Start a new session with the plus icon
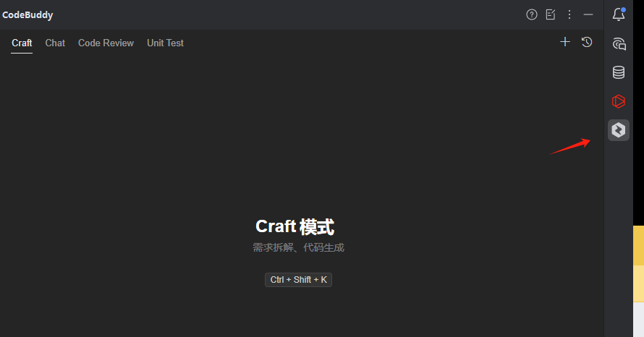The image size is (644, 337). 565,42
